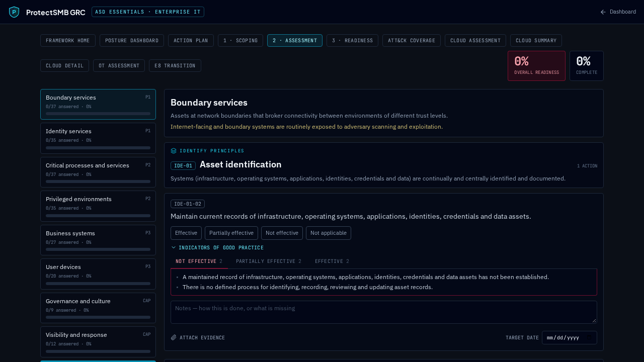
Task: Mark IDE-01-02 as Not applicable
Action: point(329,233)
